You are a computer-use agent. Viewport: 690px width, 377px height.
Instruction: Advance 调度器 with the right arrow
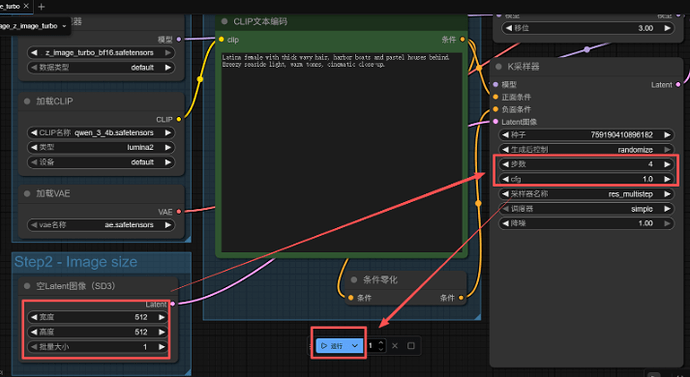pyautogui.click(x=667, y=209)
